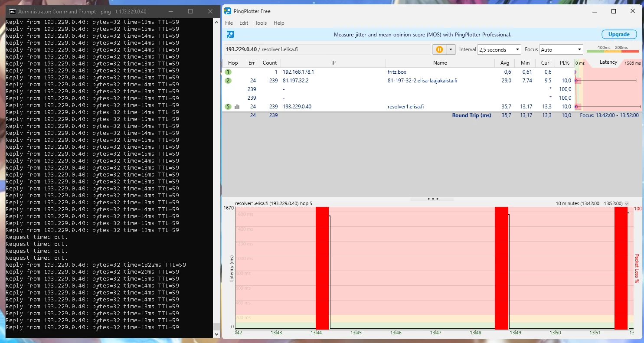644x343 pixels.
Task: Open the dropdown arrow beside the pause button
Action: coord(451,49)
